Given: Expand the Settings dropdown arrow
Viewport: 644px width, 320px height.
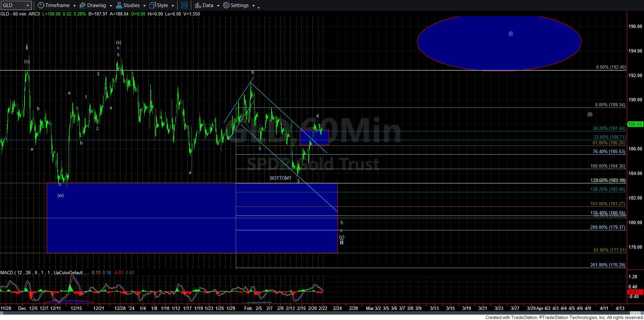Looking at the screenshot, I should 253,6.
